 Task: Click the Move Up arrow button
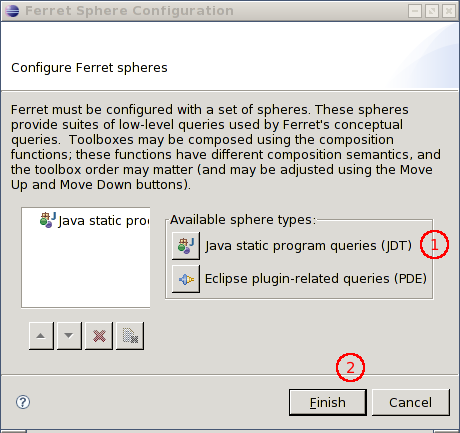coord(41,336)
